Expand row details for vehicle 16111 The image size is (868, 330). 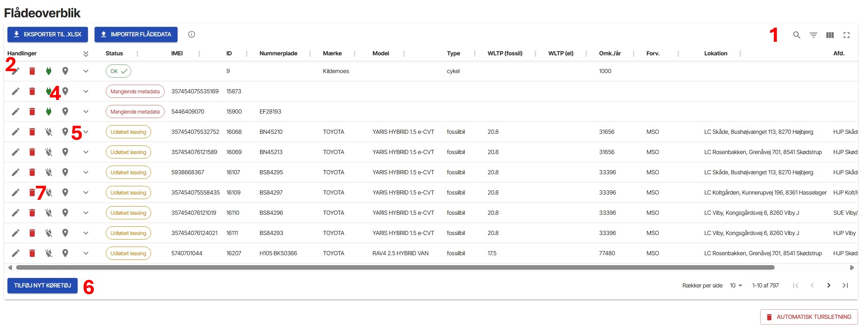point(85,233)
